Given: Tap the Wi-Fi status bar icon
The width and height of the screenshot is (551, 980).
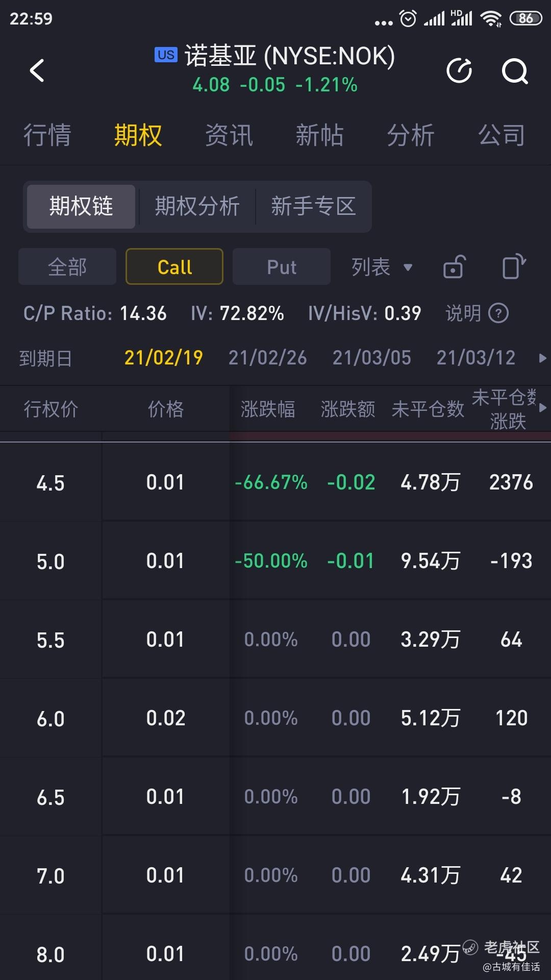Looking at the screenshot, I should point(491,18).
